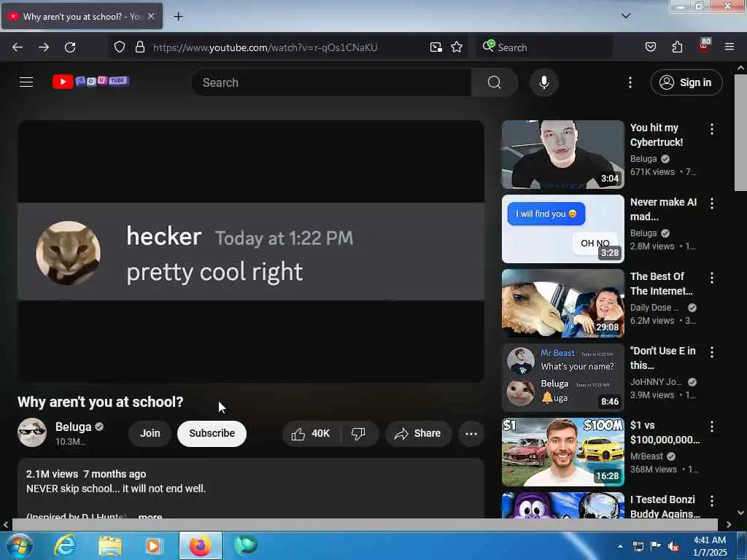This screenshot has width=747, height=560.
Task: Play The Best Of The Internet thumbnail
Action: [x=562, y=303]
